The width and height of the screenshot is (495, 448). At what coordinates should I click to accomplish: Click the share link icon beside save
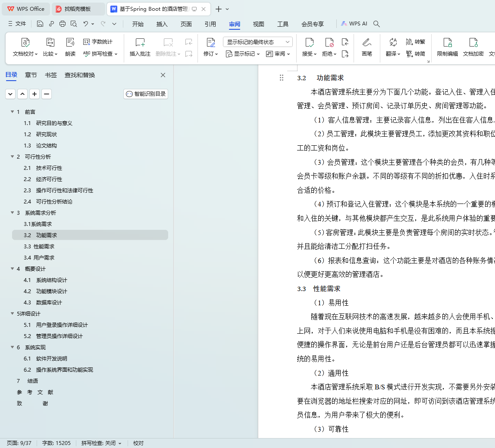click(51, 24)
